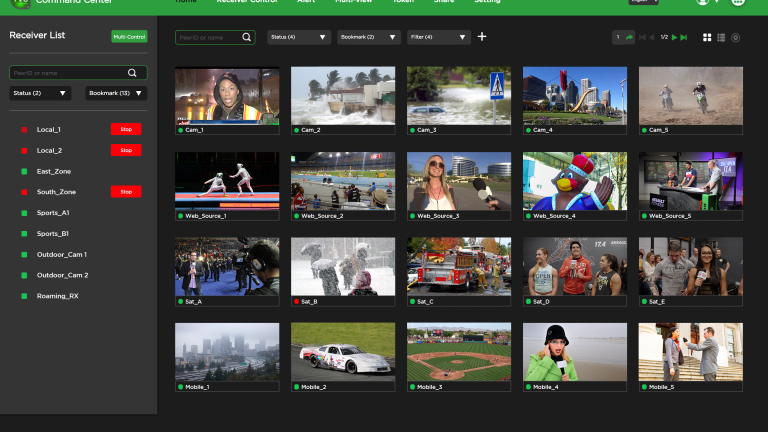Screen dimensions: 768x432
Task: Click the Receiver List search magnifier icon
Action: (132, 73)
